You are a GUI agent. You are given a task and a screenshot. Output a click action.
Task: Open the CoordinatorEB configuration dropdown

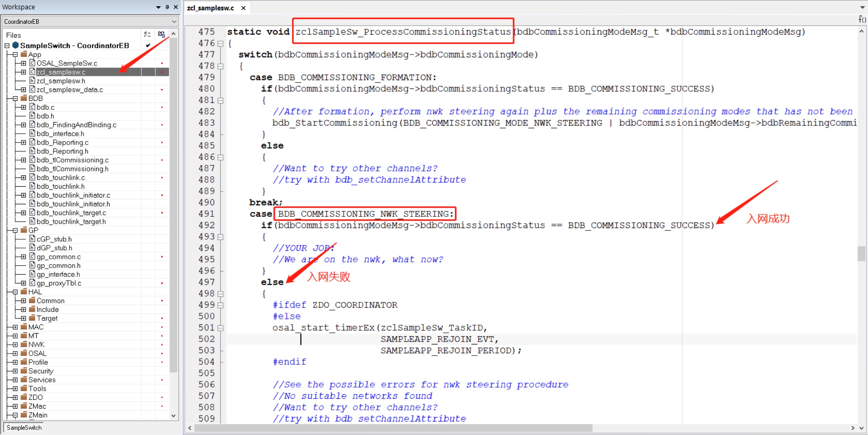(x=174, y=22)
